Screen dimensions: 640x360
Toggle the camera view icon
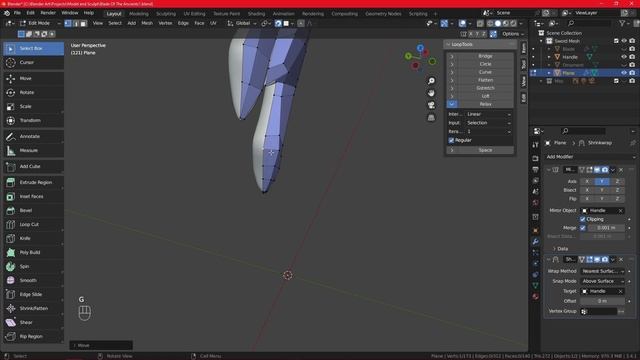coord(431,105)
